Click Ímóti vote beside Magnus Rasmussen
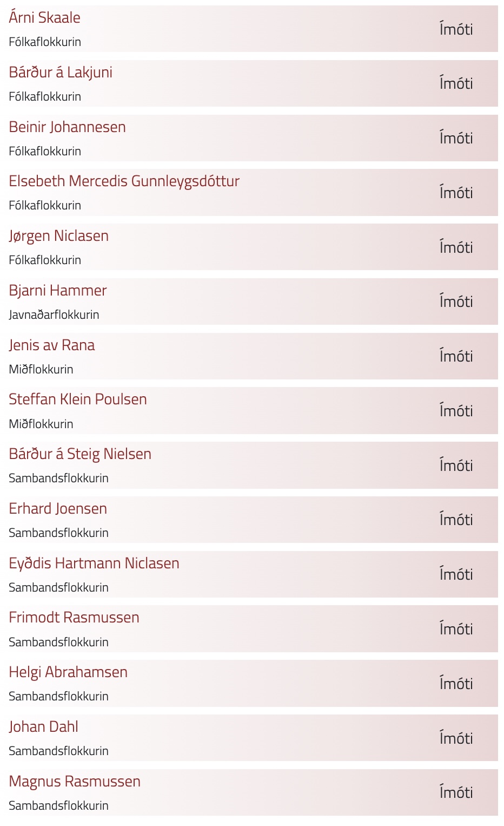The width and height of the screenshot is (504, 826). pos(456,793)
